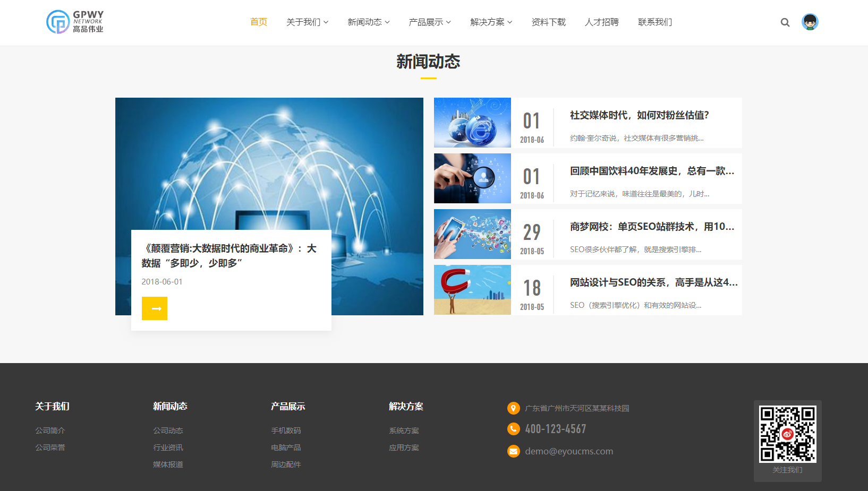Click footer heading 新闻动态

tap(170, 406)
